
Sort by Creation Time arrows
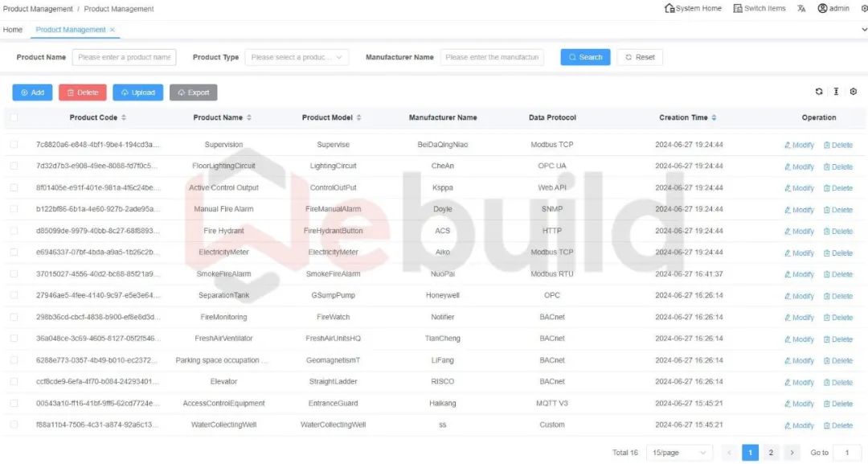point(714,117)
